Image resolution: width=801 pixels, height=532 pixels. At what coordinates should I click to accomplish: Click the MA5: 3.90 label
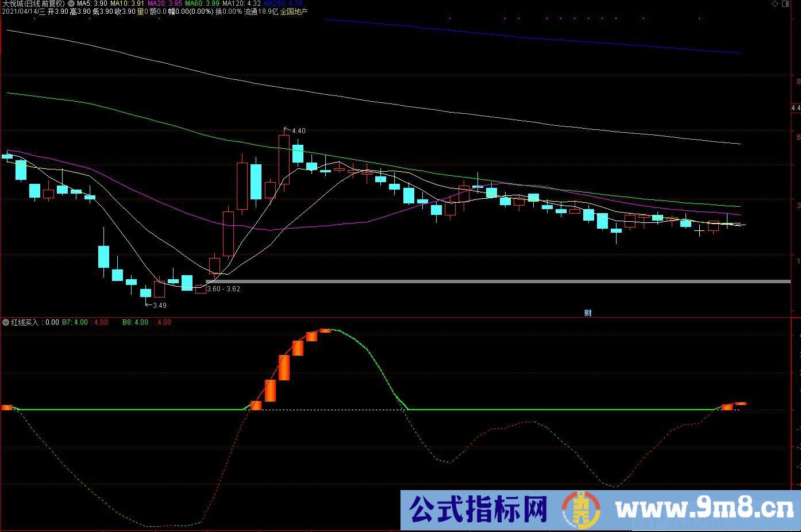[92, 3]
